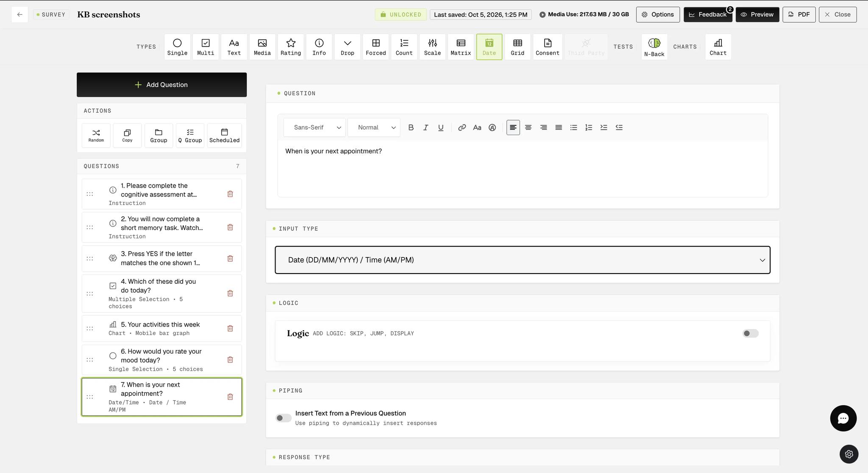
Task: Add an N-Back test
Action: [654, 47]
